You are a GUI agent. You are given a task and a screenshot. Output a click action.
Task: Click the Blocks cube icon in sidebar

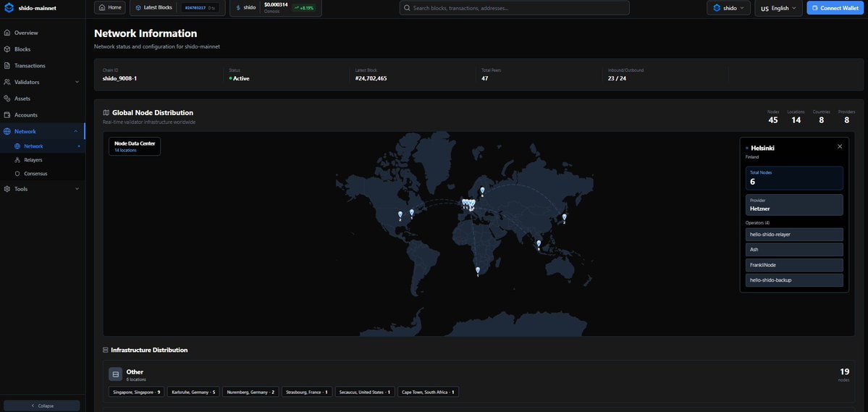tap(7, 49)
